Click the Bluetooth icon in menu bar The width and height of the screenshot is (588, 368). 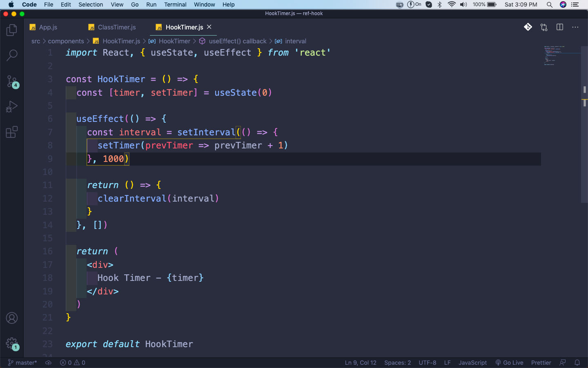click(439, 4)
